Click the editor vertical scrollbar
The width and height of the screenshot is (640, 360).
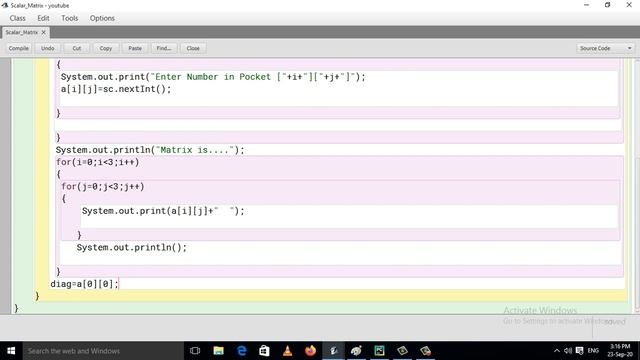tap(637, 186)
